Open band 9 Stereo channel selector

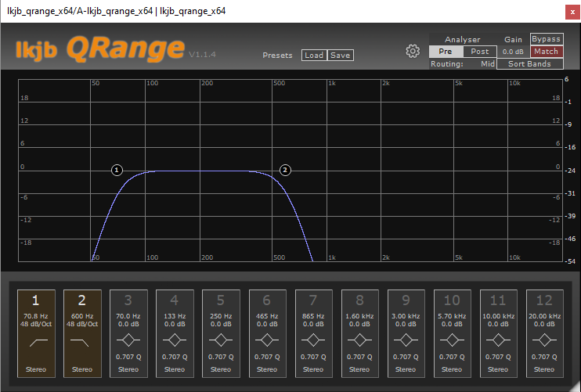click(x=406, y=369)
